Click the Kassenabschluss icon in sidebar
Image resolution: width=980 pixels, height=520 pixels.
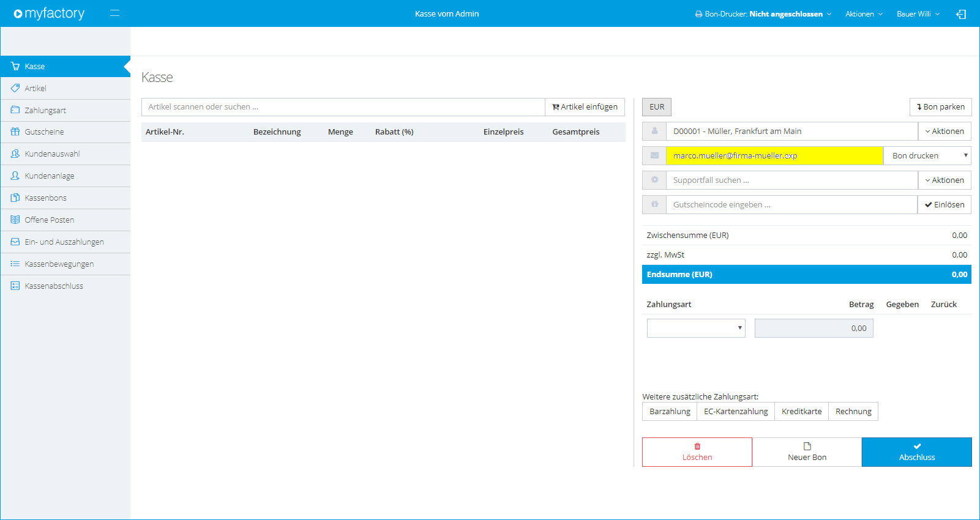(15, 286)
